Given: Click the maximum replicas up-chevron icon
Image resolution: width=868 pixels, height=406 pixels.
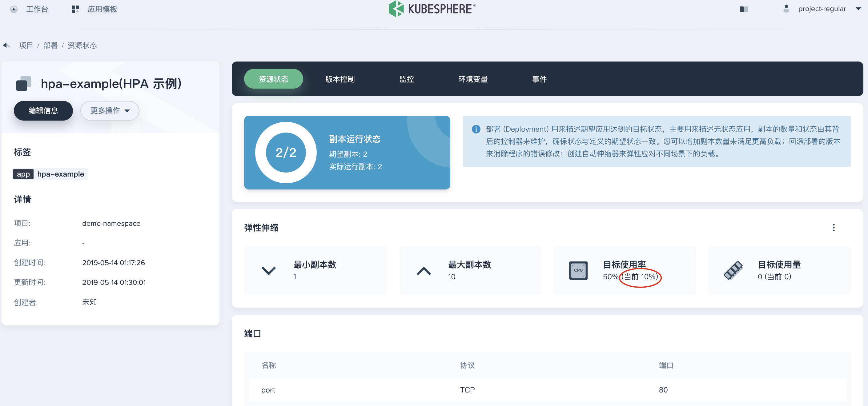Looking at the screenshot, I should 424,271.
